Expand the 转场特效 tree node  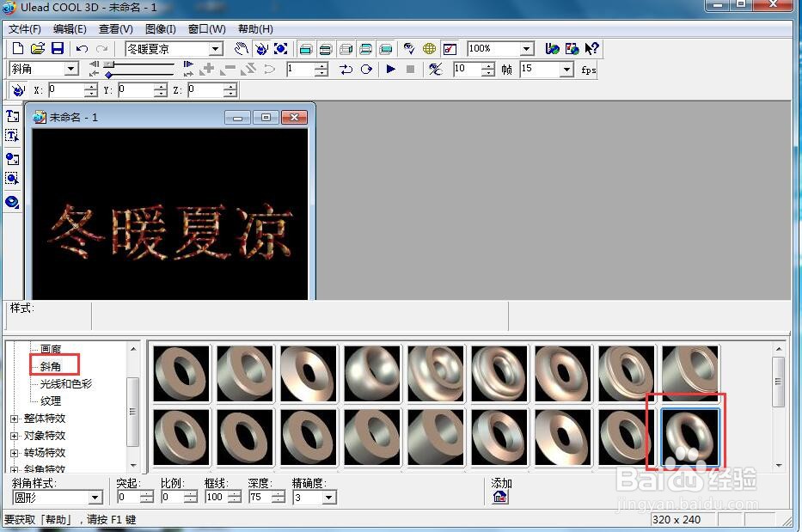(15, 453)
